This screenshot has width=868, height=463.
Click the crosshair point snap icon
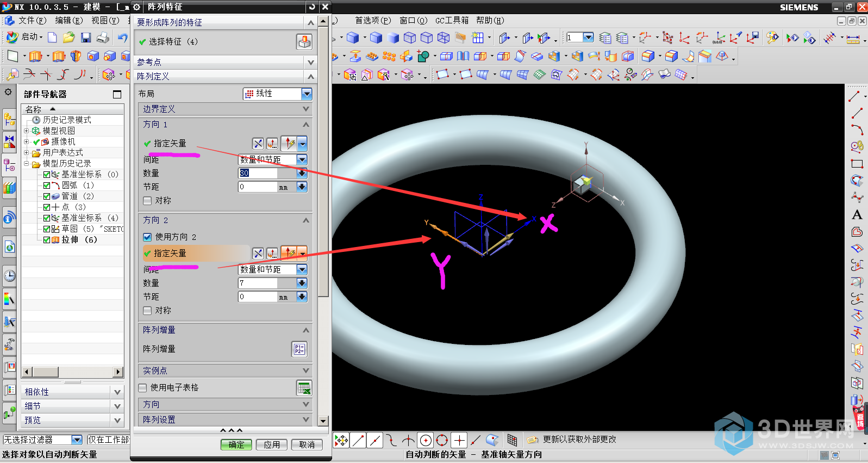[x=459, y=440]
